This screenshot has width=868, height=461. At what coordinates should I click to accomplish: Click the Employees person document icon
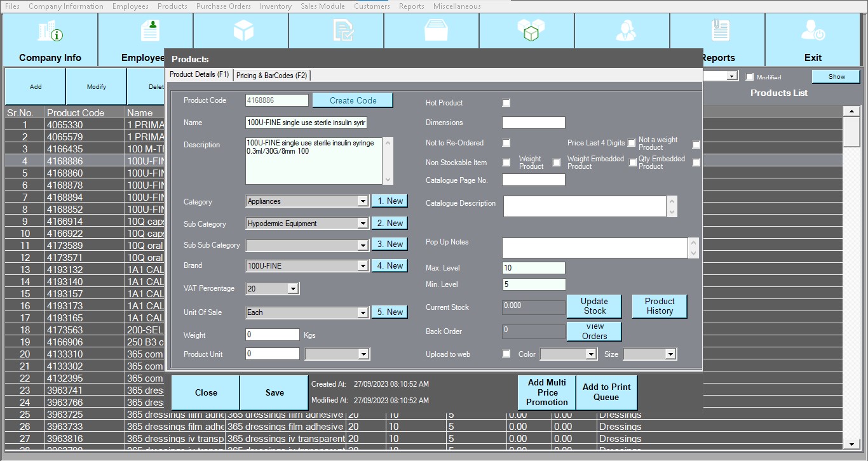pyautogui.click(x=150, y=30)
